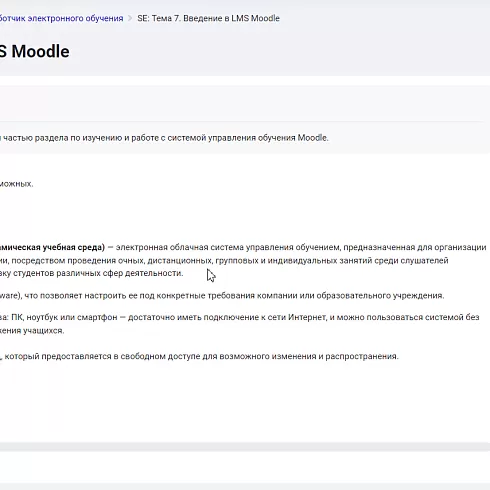The width and height of the screenshot is (490, 490).
Task: Click the thin divider line above the description
Action: click(241, 121)
